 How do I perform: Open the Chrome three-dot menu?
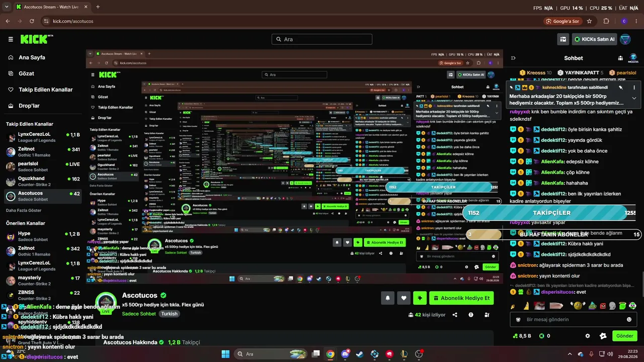point(637,21)
